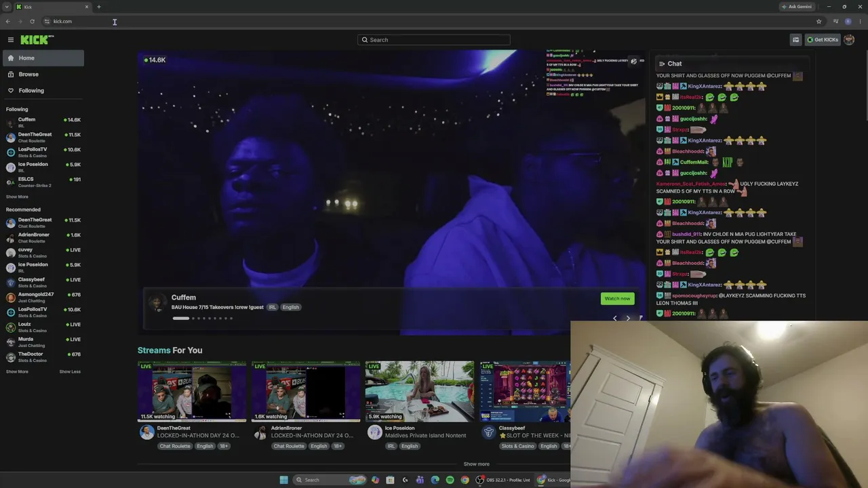Screen dimensions: 868x488
Task: Expand streams with Show more
Action: coord(476,464)
